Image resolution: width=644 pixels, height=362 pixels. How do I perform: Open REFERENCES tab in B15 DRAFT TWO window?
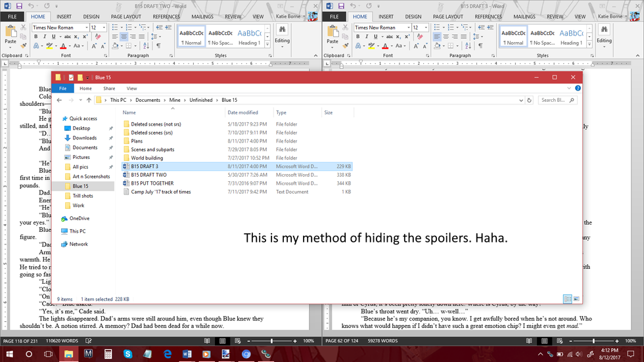[166, 16]
